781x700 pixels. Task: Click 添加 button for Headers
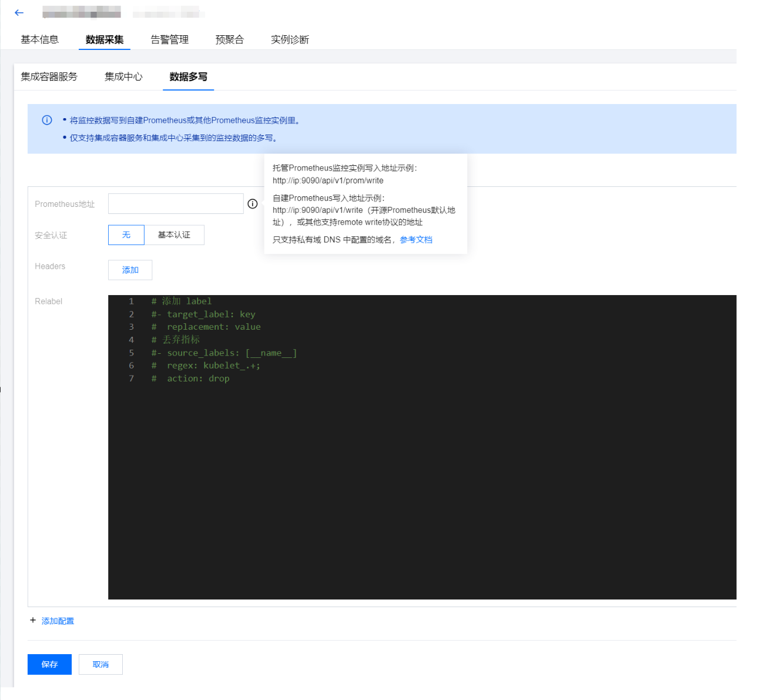tap(130, 270)
